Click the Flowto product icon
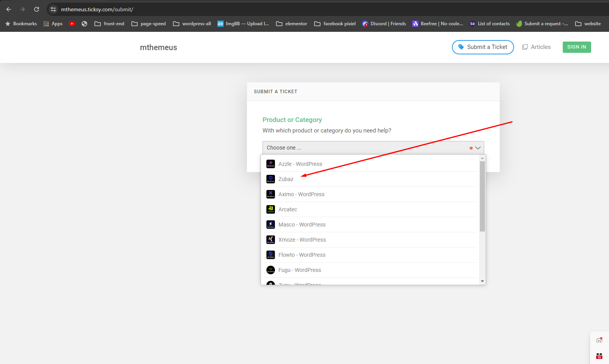Screen dimensions: 609x364 tap(271, 255)
